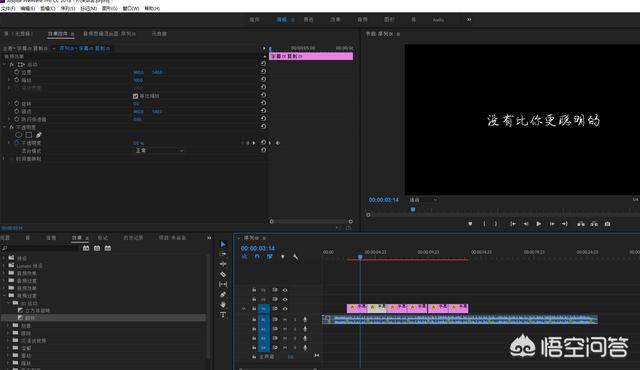Open the 文件(F) menu
Viewport: 640px width, 370px height.
click(x=8, y=8)
